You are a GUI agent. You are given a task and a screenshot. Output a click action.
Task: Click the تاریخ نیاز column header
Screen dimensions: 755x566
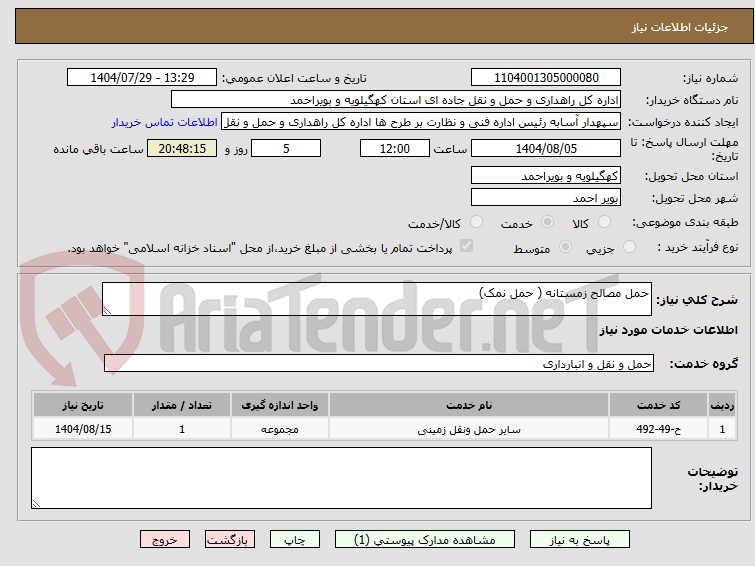(x=83, y=405)
